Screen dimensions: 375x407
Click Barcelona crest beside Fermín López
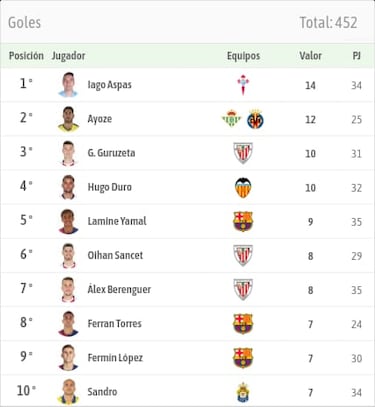(x=243, y=358)
